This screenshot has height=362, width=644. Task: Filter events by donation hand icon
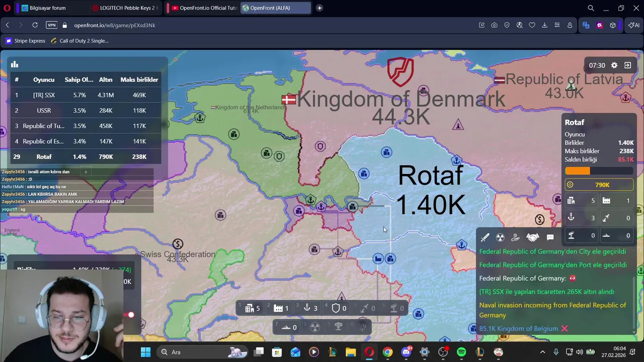click(515, 237)
